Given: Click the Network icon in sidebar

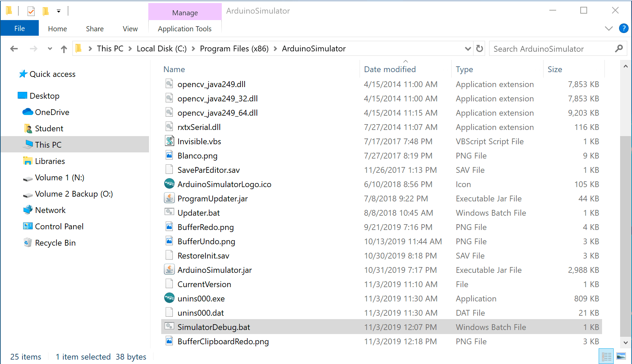Looking at the screenshot, I should [28, 210].
